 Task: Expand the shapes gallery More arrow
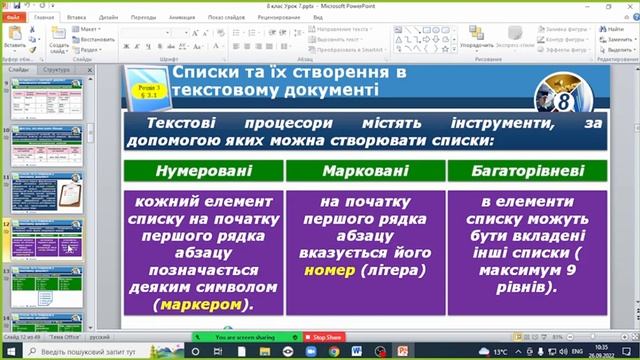(x=454, y=49)
